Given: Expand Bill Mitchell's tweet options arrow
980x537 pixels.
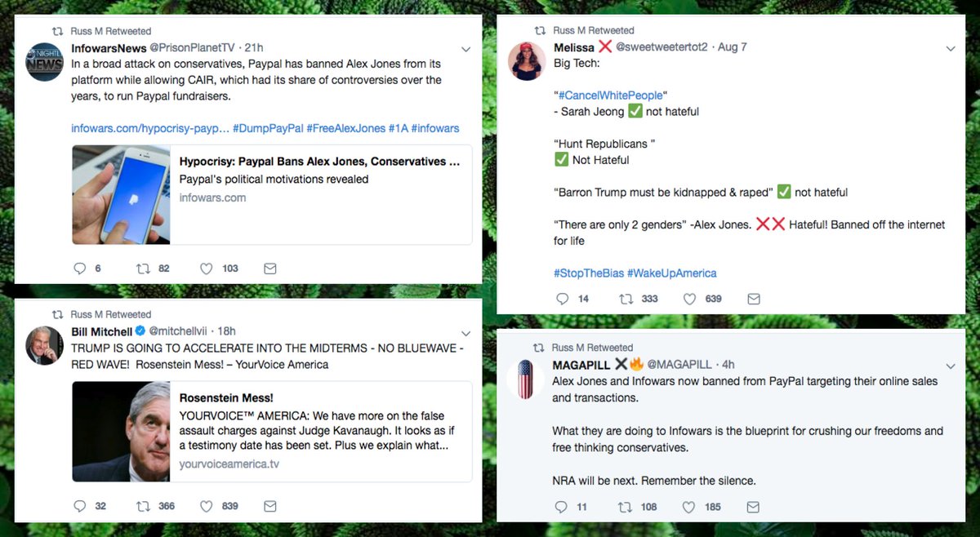Looking at the screenshot, I should coord(465,333).
